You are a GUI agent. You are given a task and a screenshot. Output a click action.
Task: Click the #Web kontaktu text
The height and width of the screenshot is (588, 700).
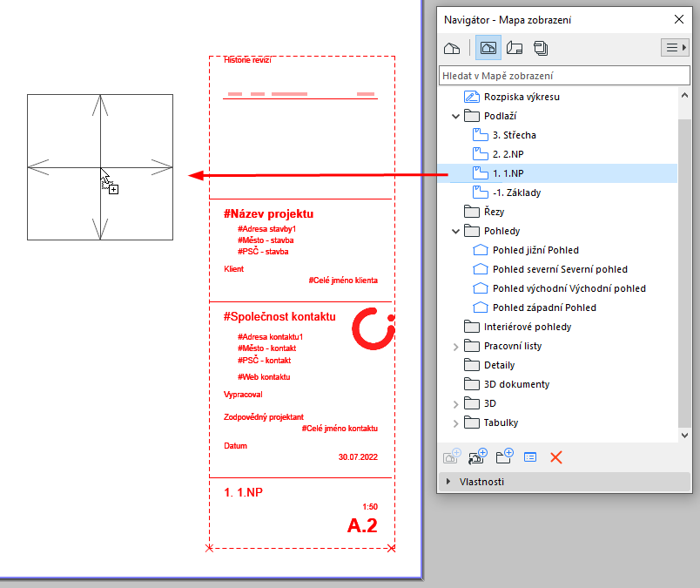click(264, 377)
